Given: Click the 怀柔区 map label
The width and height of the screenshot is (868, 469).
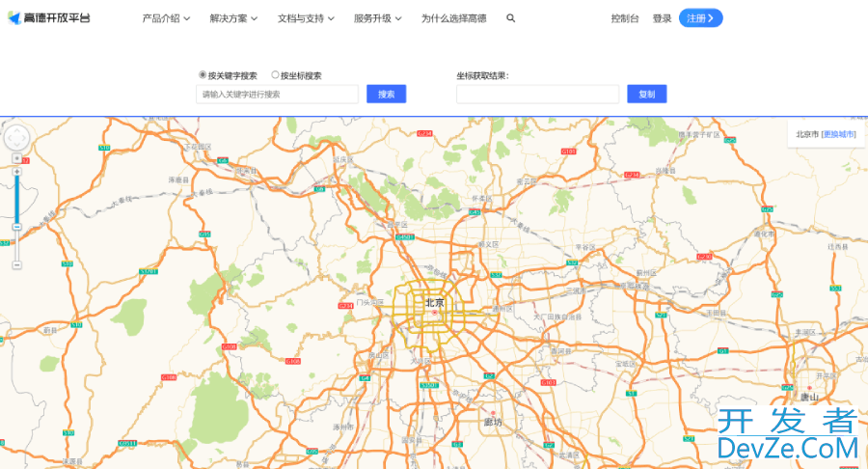Looking at the screenshot, I should 481,198.
